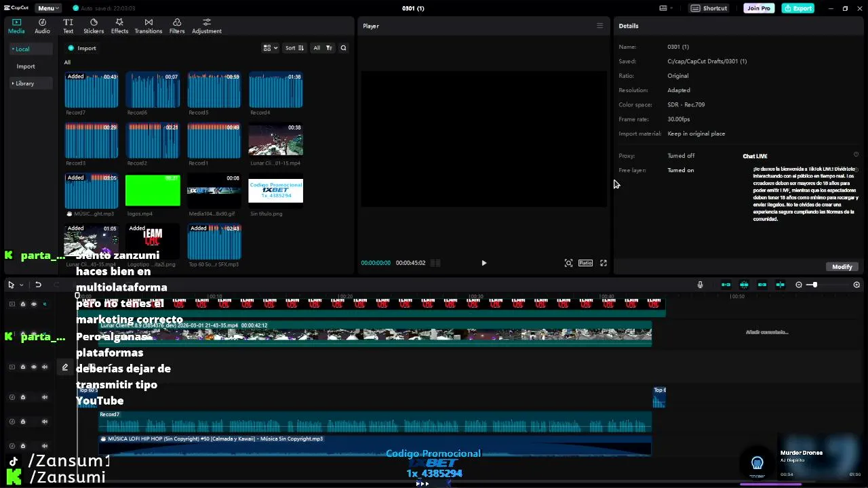Viewport: 868px width, 488px height.
Task: Toggle auto snapping on timeline
Action: point(744,285)
